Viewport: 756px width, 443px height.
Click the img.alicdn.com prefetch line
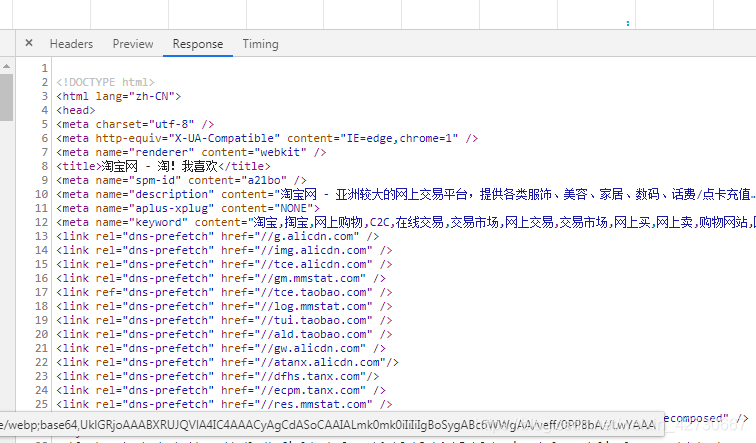pyautogui.click(x=224, y=250)
